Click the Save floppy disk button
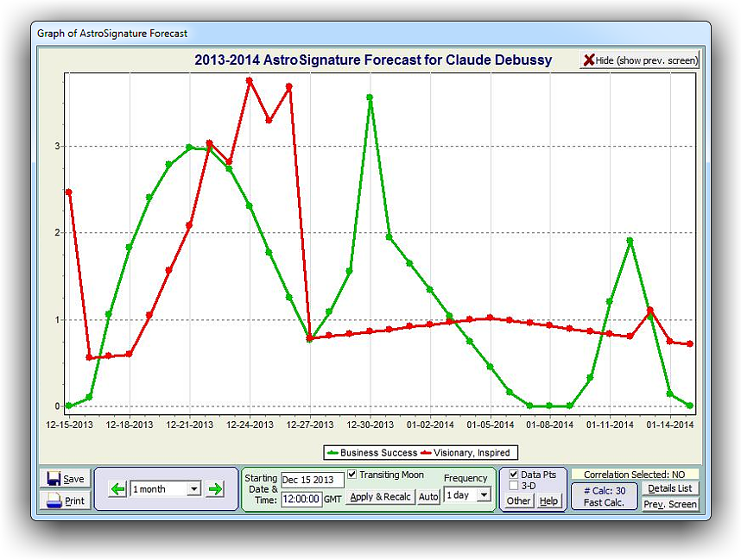Image resolution: width=741 pixels, height=560 pixels. click(65, 479)
